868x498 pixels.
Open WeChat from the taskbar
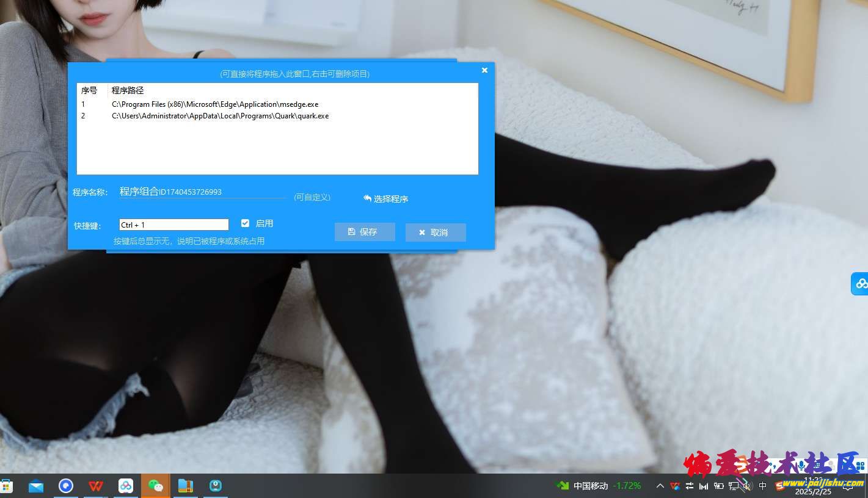click(156, 486)
